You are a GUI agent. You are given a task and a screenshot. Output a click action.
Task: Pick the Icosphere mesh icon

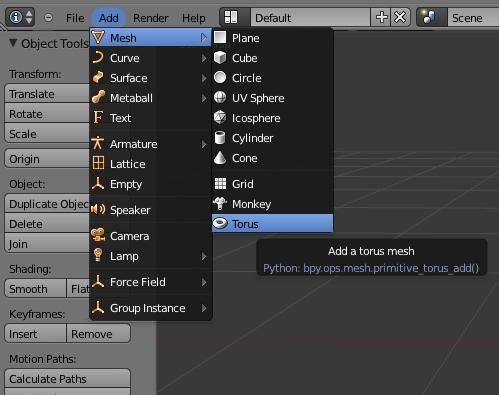(x=220, y=118)
